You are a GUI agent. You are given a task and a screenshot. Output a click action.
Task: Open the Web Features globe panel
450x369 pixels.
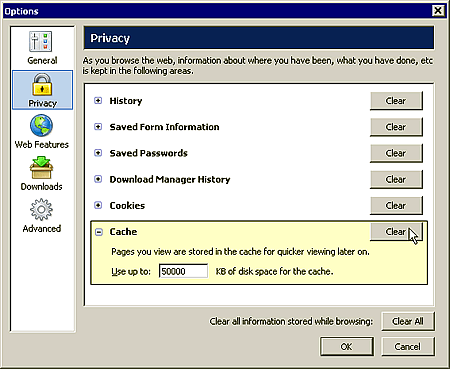click(x=42, y=132)
